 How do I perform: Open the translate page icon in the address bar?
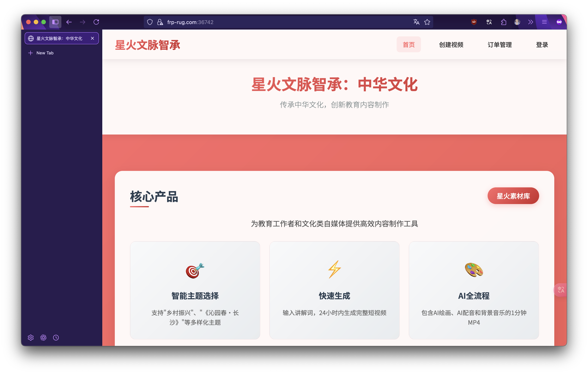416,22
